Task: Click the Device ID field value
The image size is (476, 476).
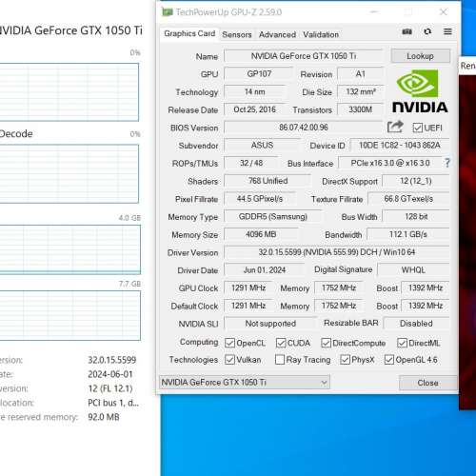Action: click(400, 145)
